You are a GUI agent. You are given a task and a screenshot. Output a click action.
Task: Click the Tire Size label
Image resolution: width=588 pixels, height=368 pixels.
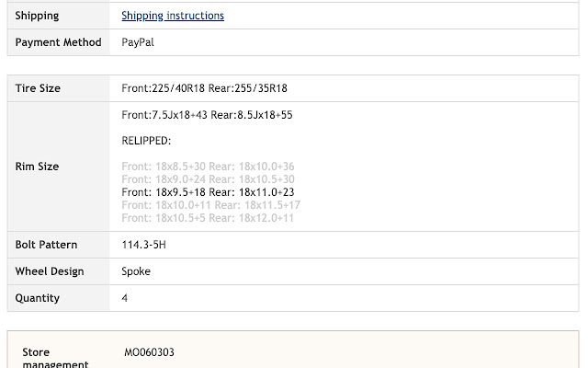[38, 88]
